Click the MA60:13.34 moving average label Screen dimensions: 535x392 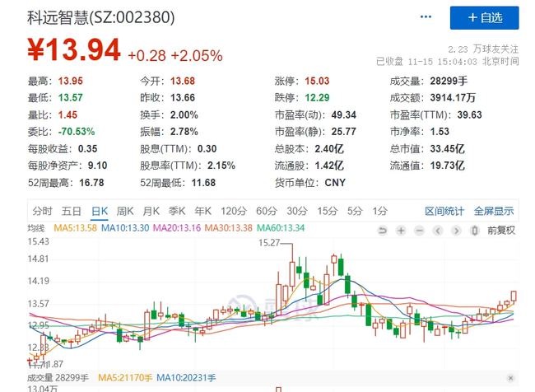pyautogui.click(x=281, y=228)
